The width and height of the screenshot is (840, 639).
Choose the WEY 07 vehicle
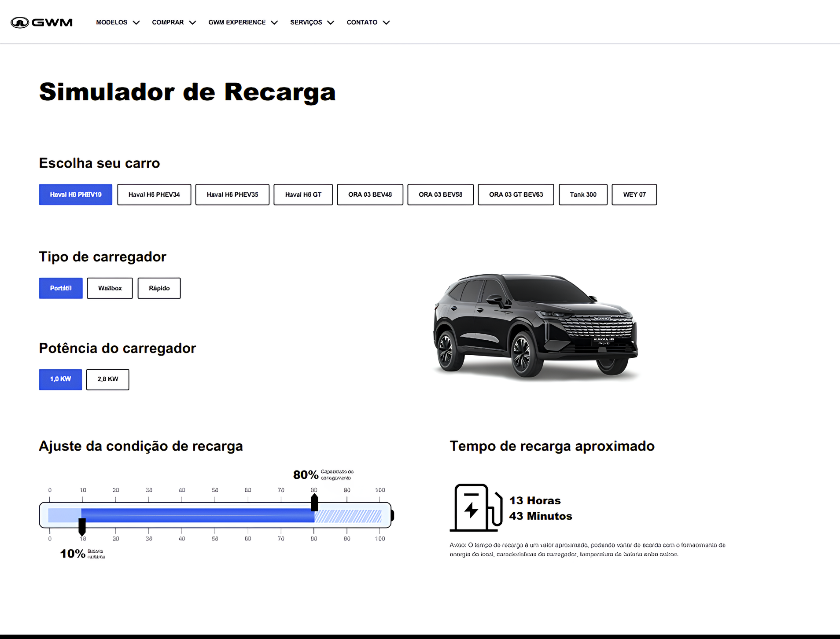(x=634, y=195)
